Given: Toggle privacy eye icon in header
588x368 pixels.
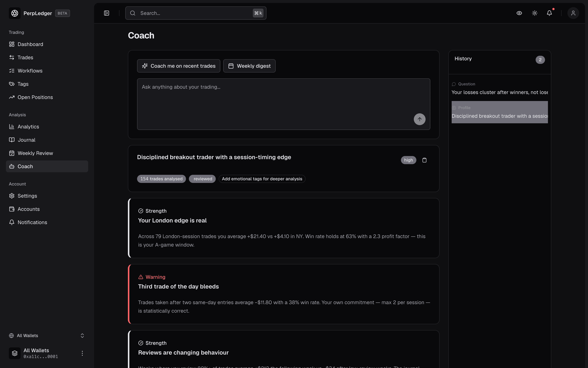Looking at the screenshot, I should click(519, 13).
